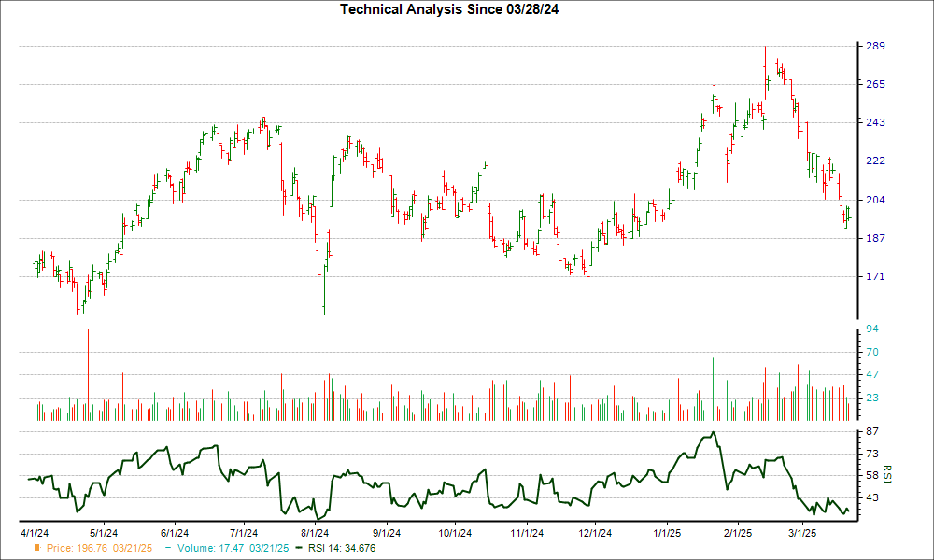Click the 43 RSI axis label

[870, 498]
